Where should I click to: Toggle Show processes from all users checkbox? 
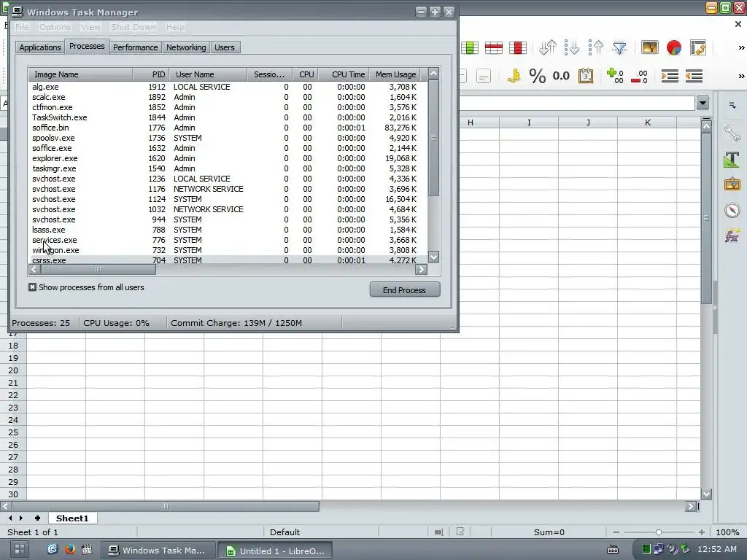(x=32, y=287)
